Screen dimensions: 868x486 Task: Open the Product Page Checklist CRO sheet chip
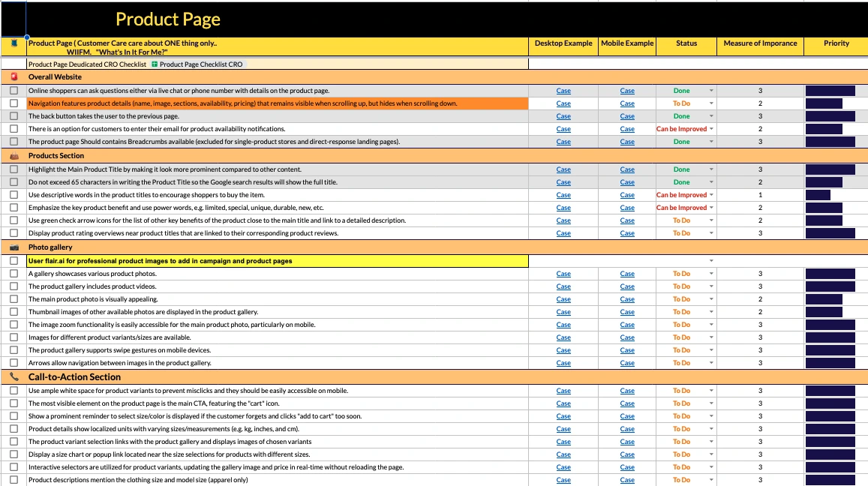coord(197,64)
